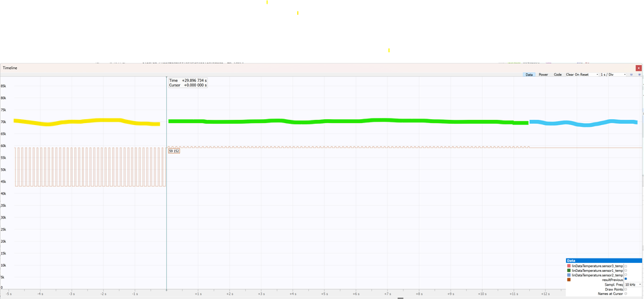Click the yellow sensor trace on graph
Image resolution: width=644 pixels, height=299 pixels.
86,122
